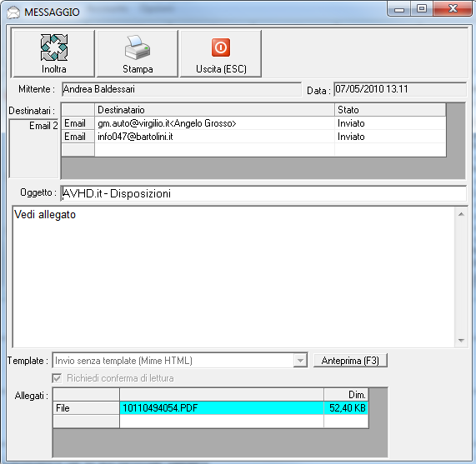Select recipient info047@bartolini.it row

tap(253, 137)
